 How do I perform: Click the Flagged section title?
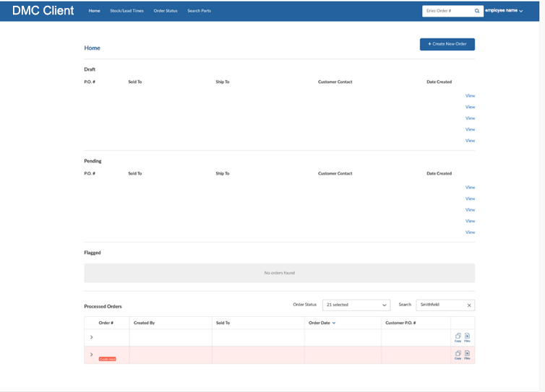[x=93, y=253]
